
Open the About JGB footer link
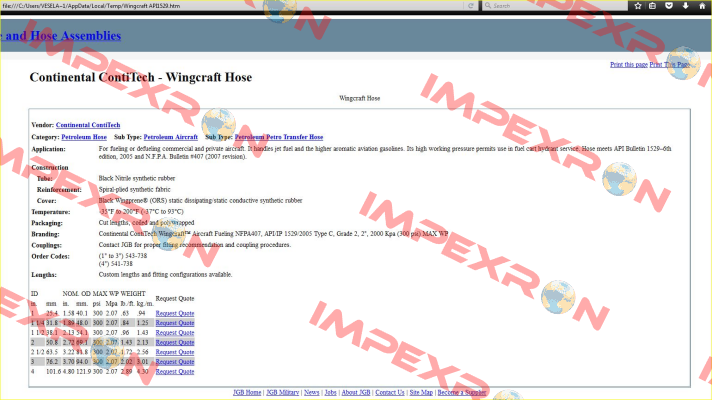[x=356, y=392]
